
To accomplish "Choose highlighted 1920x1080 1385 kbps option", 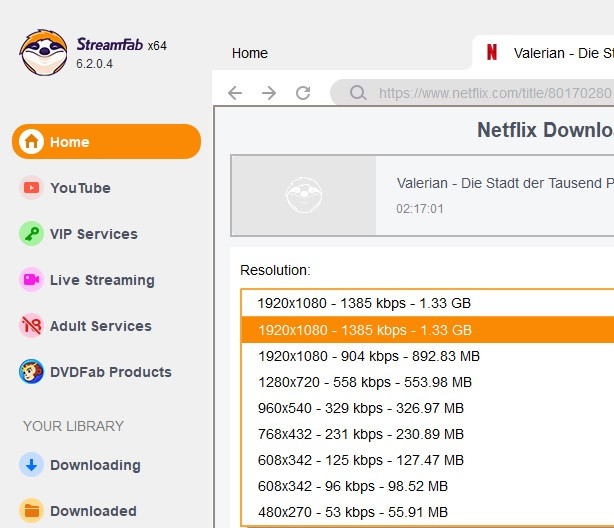I will (364, 330).
